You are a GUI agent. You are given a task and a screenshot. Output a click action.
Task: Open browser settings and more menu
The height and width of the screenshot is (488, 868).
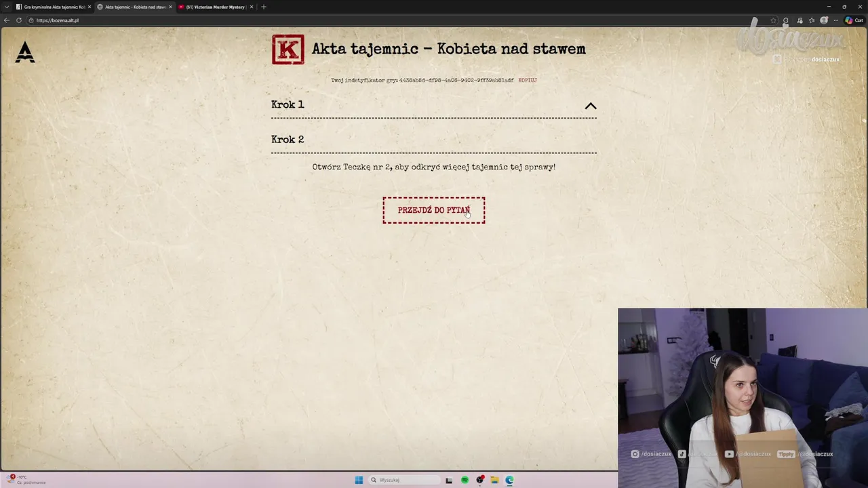pyautogui.click(x=836, y=20)
